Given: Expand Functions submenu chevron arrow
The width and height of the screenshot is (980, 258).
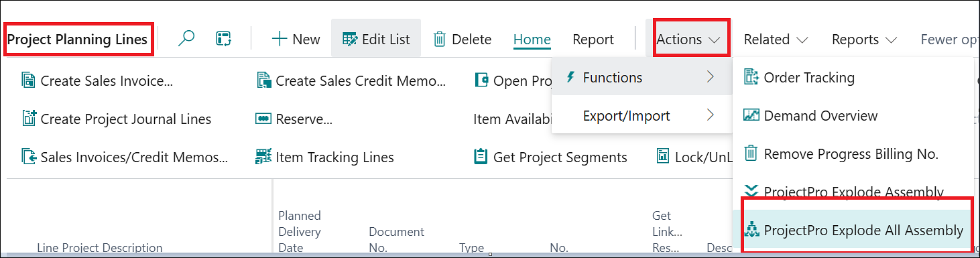Looking at the screenshot, I should (710, 77).
